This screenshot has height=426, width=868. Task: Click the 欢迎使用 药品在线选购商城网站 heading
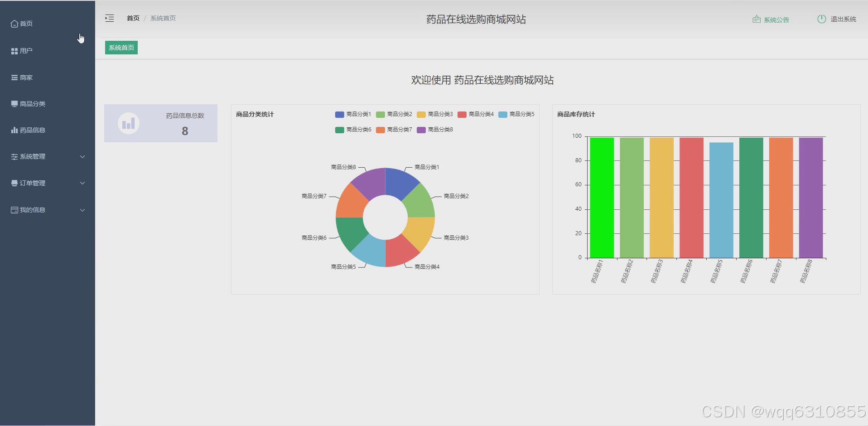[x=482, y=80]
